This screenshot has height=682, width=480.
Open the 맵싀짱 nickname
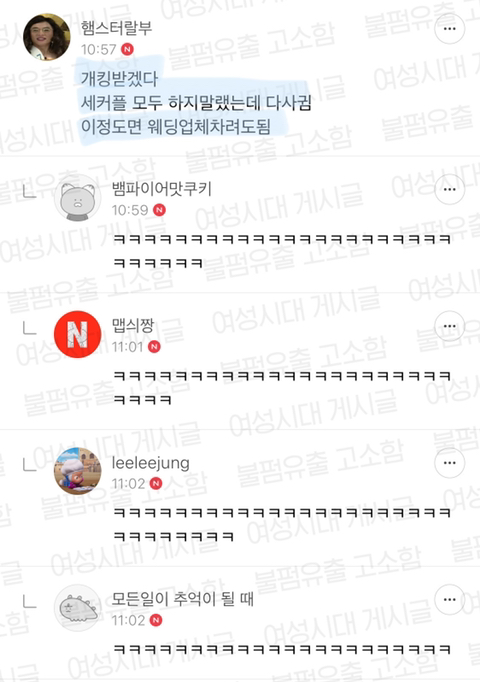[x=133, y=325]
